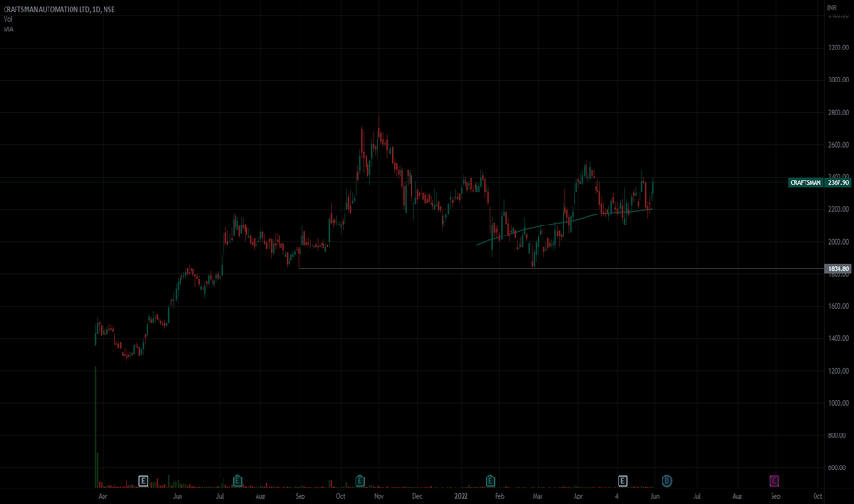Click the Feb label on time axis
Image resolution: width=854 pixels, height=504 pixels.
[499, 496]
